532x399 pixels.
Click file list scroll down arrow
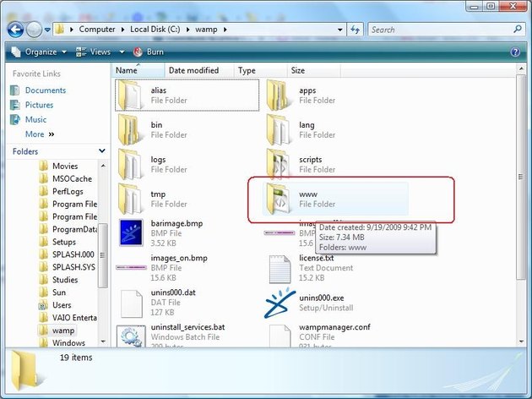pos(521,342)
